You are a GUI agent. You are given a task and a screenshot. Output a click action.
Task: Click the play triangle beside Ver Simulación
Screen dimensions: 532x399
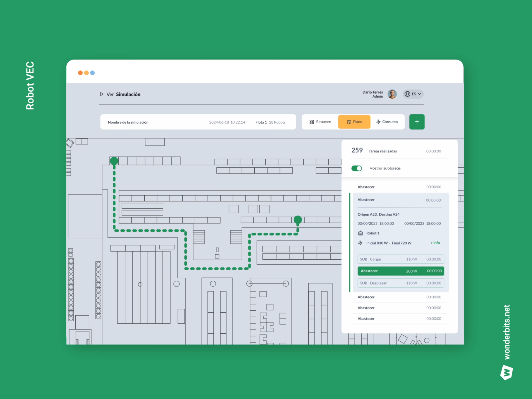click(x=102, y=94)
